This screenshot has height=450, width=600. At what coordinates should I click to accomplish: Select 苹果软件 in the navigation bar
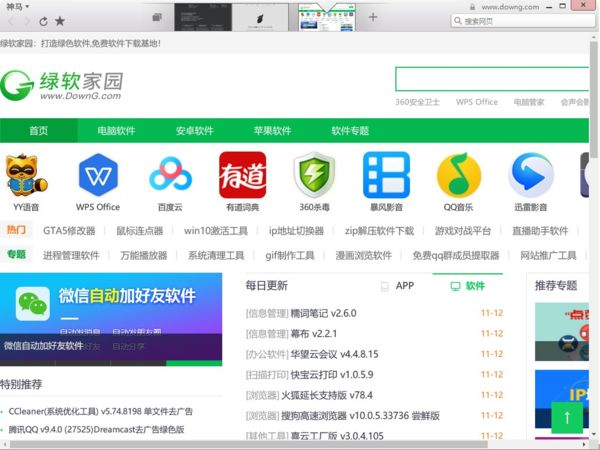click(272, 130)
